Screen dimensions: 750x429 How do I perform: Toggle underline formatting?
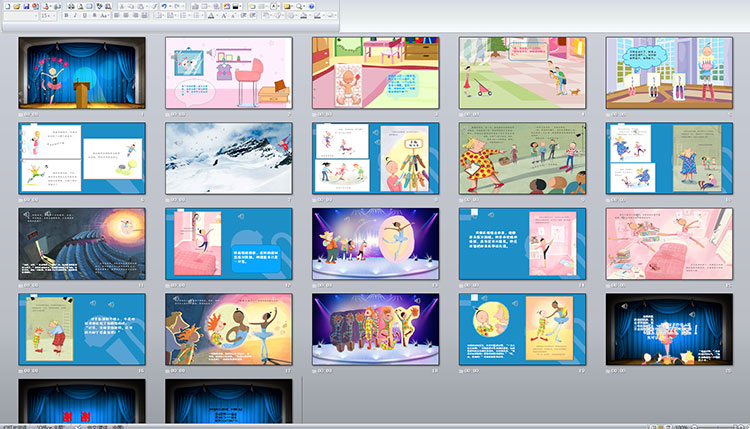click(85, 15)
